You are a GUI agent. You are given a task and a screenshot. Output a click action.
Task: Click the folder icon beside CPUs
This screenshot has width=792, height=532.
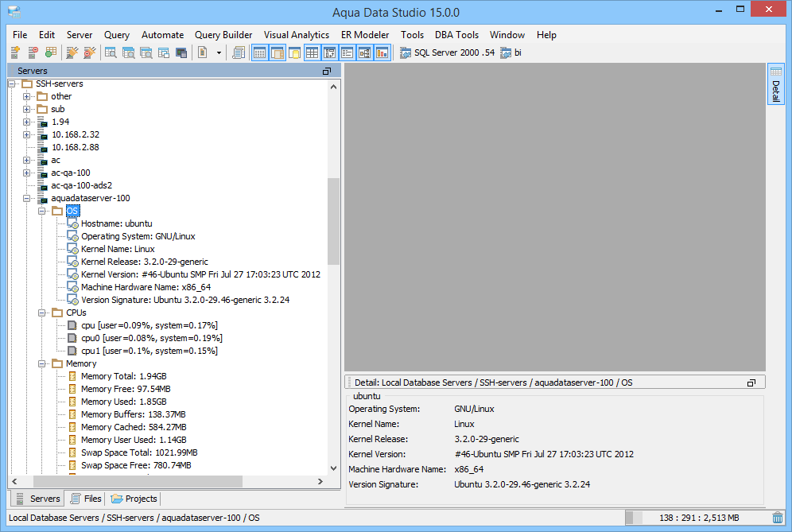point(57,313)
